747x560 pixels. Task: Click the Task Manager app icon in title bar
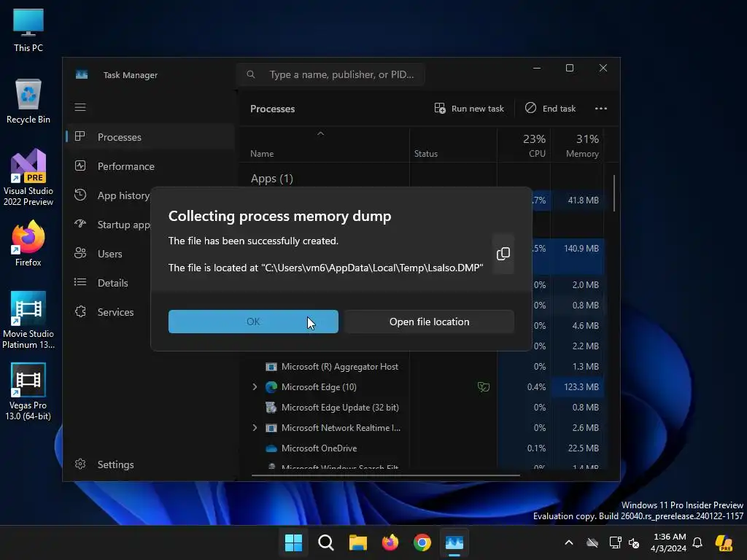[82, 75]
